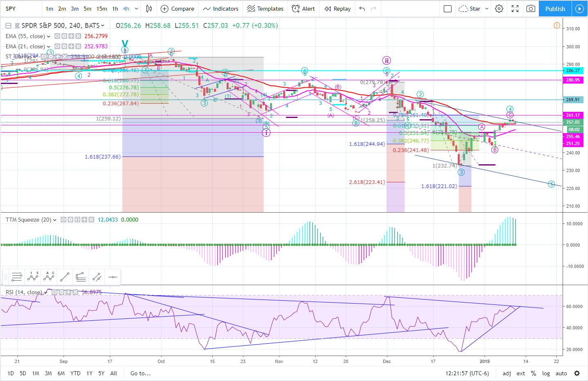Remove the EMA (21, close) indicator
The image size is (588, 381).
pos(78,46)
